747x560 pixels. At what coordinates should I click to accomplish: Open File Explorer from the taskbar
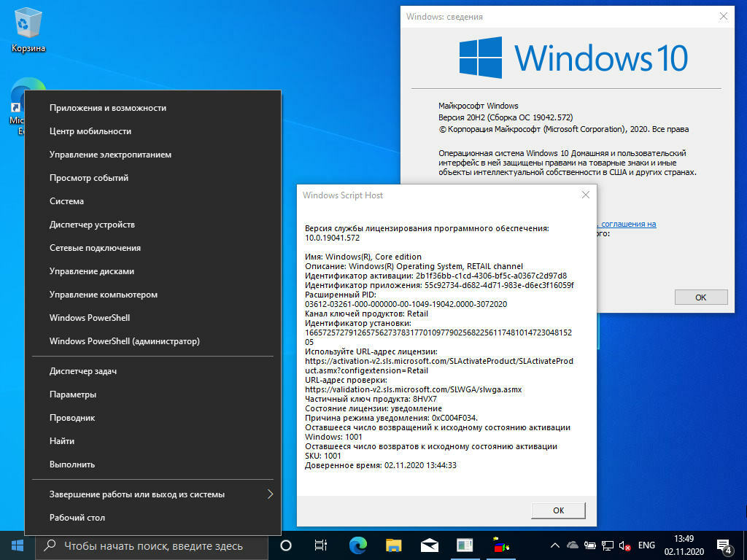coord(393,545)
